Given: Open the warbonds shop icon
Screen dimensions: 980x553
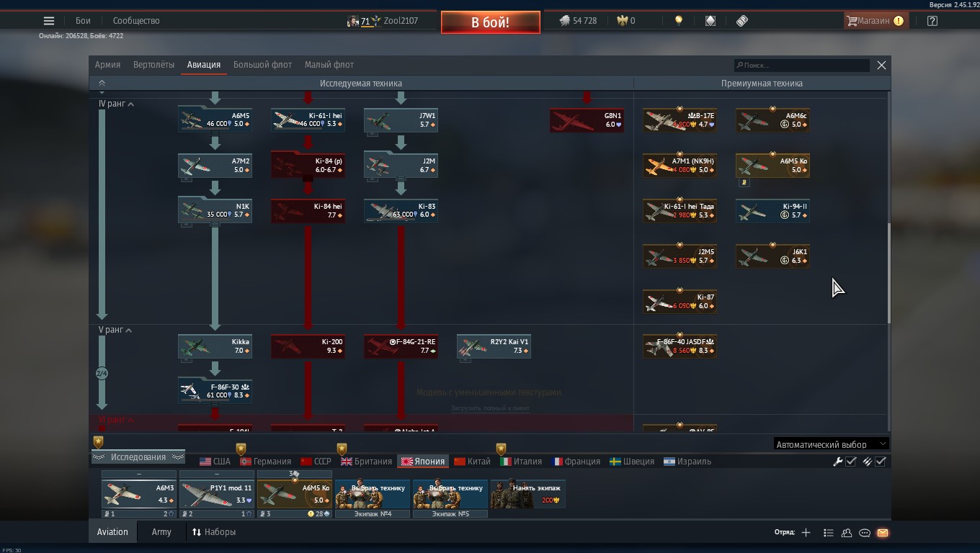Looking at the screenshot, I should pyautogui.click(x=710, y=21).
